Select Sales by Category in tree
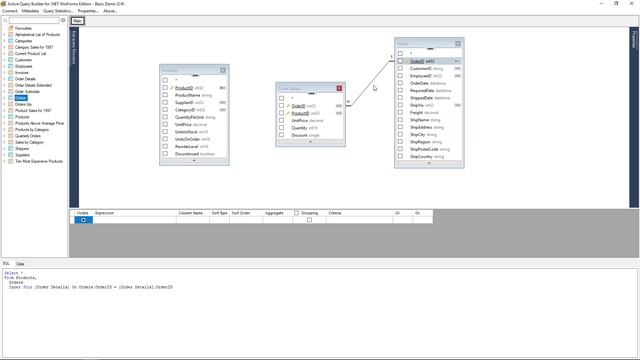Screen dimensions: 640x360 (29, 142)
